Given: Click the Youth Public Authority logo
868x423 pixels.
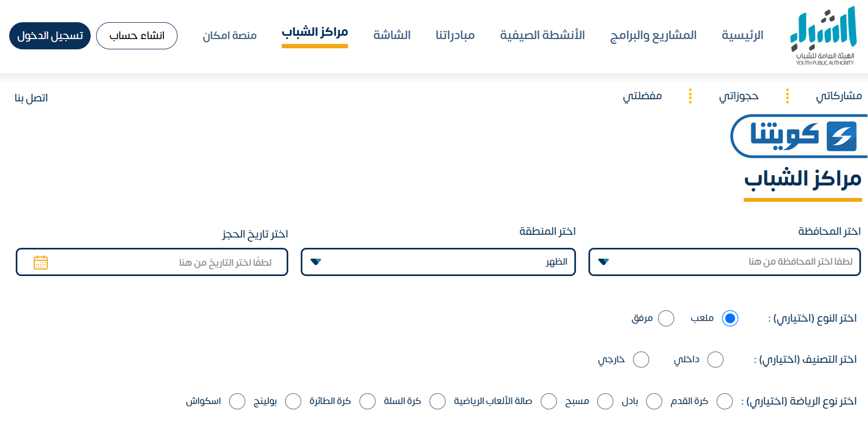Looking at the screenshot, I should (x=823, y=36).
